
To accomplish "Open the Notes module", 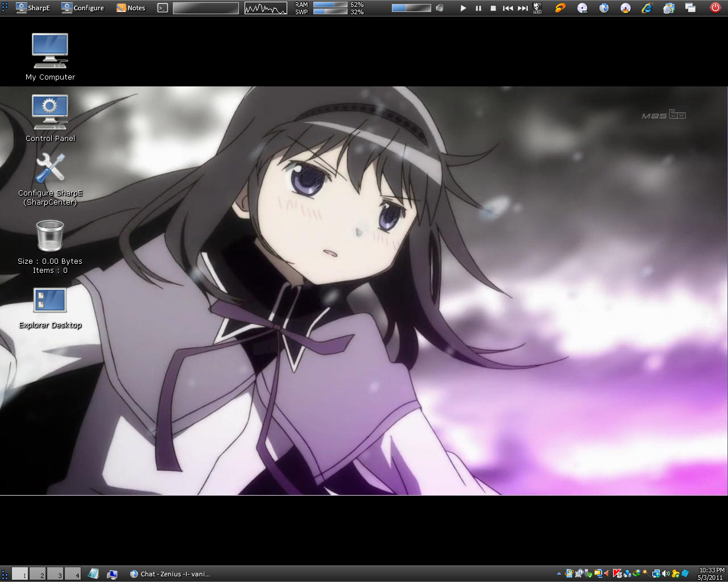I will pyautogui.click(x=131, y=8).
